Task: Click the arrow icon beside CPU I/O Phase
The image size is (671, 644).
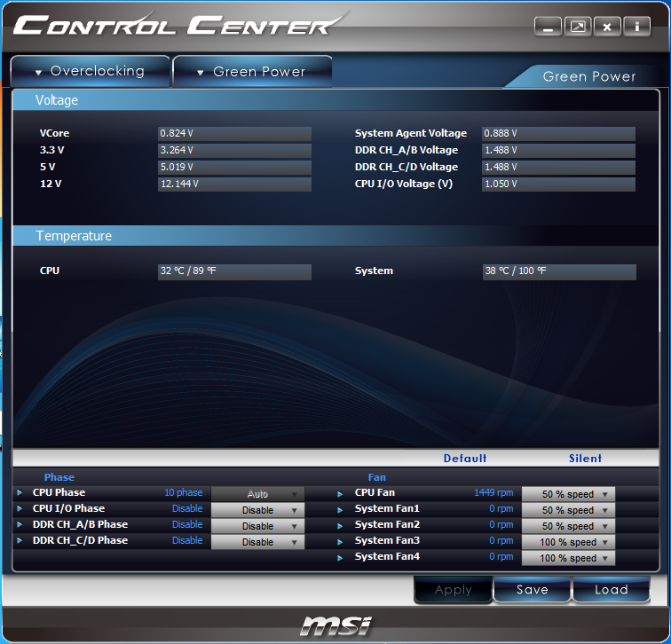Action: click(20, 508)
